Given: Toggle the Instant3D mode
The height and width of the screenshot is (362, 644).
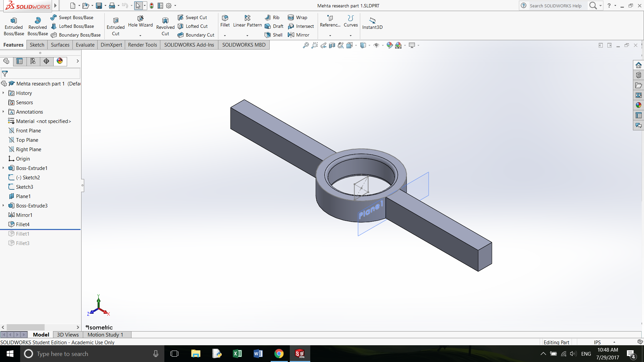Looking at the screenshot, I should click(372, 23).
